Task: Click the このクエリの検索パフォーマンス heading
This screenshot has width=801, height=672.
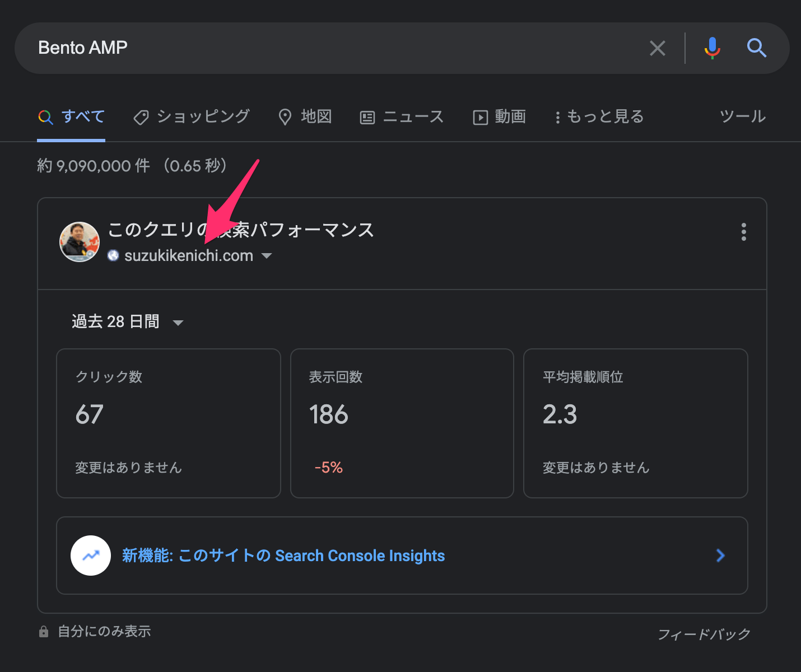Action: click(241, 230)
